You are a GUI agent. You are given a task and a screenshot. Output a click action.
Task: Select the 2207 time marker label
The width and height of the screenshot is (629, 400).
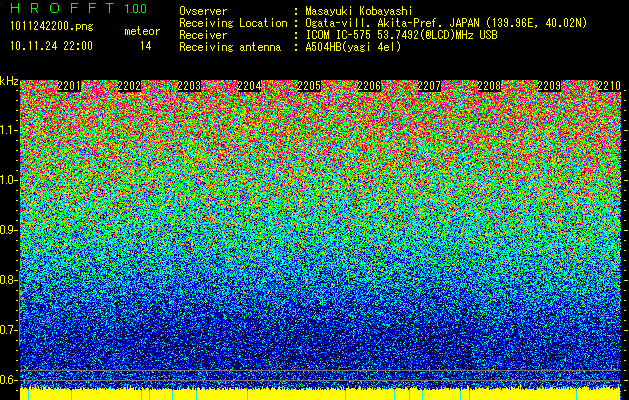[429, 86]
